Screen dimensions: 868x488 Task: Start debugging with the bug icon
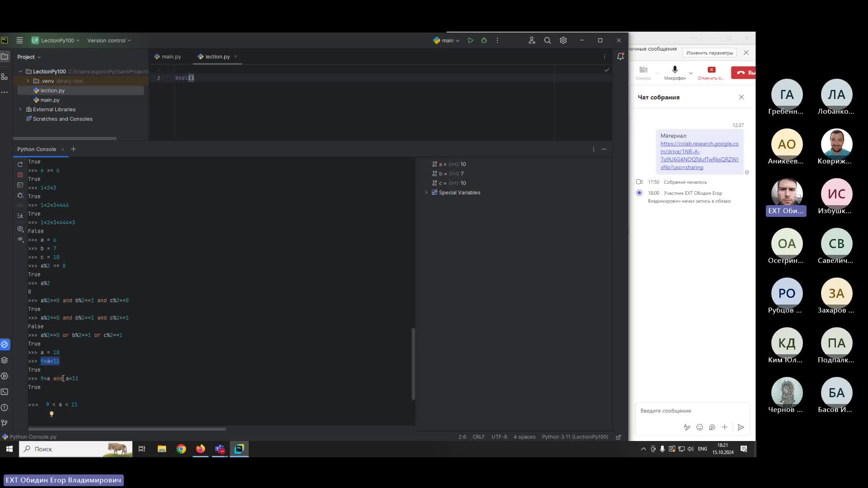[x=484, y=40]
